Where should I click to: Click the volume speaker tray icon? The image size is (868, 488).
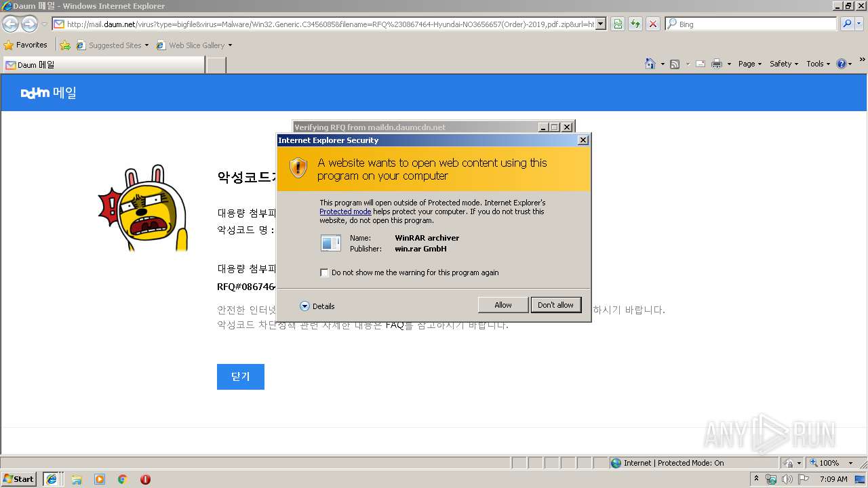(x=787, y=479)
